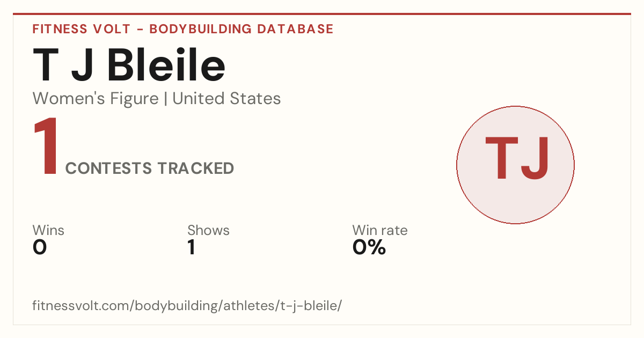The height and width of the screenshot is (338, 644).
Task: Open the Fitness Volt Bodybuilding Database header
Action: [x=183, y=29]
